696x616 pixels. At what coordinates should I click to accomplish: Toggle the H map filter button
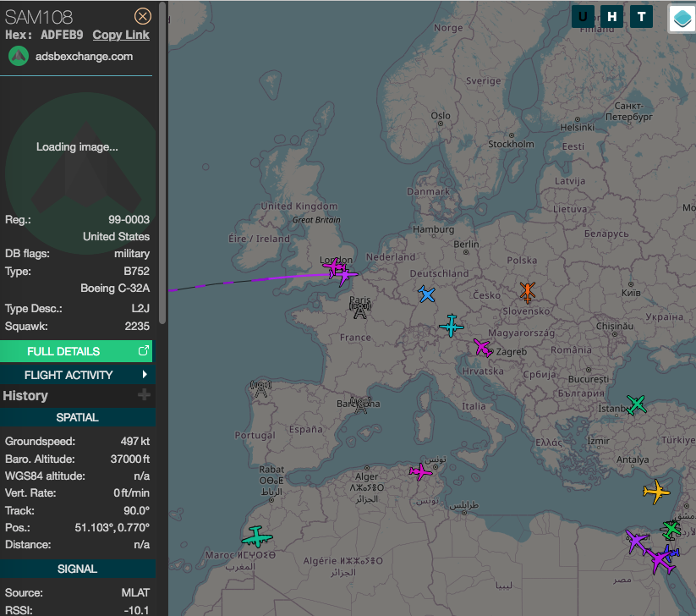611,17
